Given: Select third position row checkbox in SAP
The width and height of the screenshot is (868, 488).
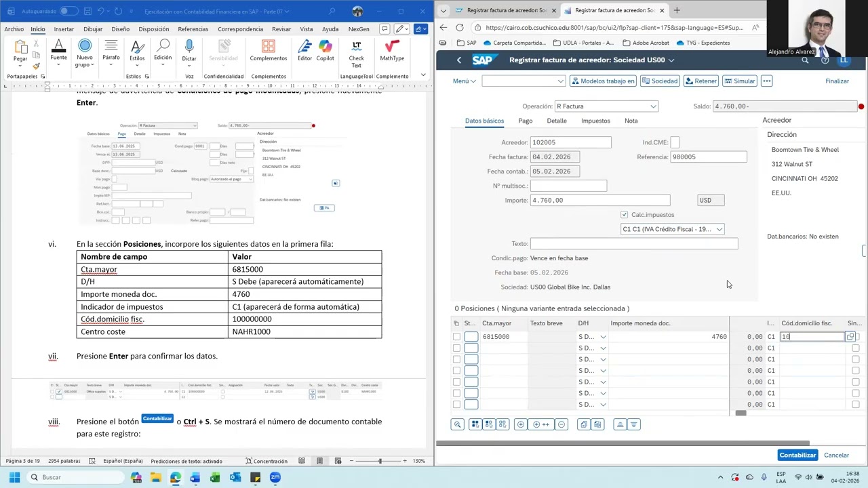Looking at the screenshot, I should 456,360.
